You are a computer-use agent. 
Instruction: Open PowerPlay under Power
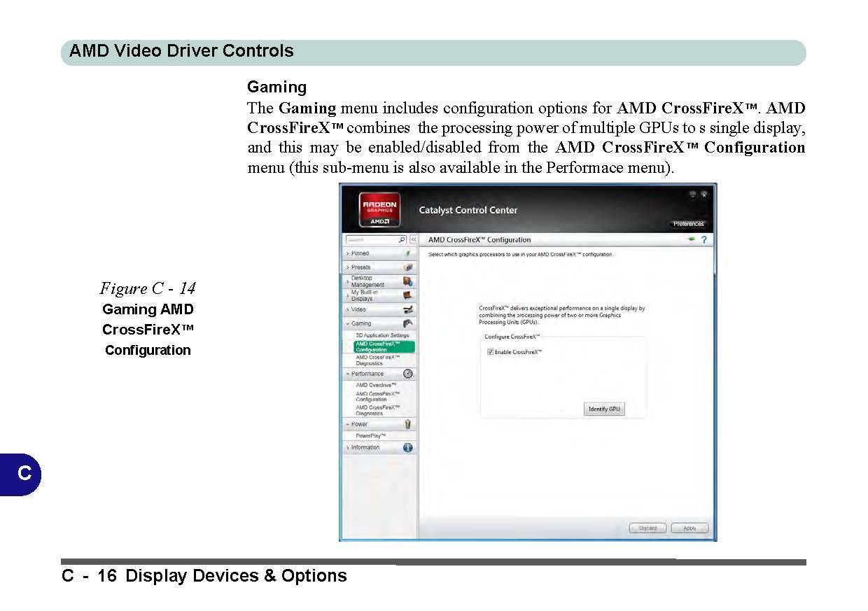coord(371,435)
